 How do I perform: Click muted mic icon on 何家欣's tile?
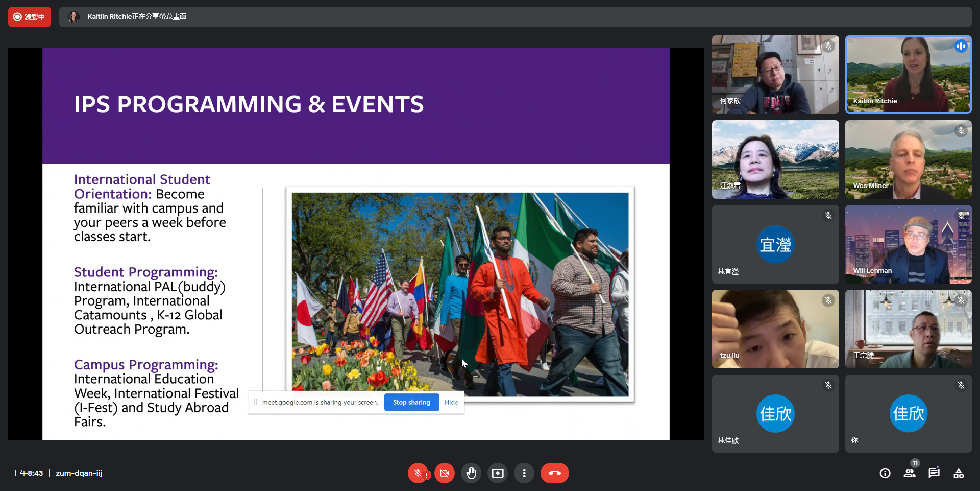(828, 46)
